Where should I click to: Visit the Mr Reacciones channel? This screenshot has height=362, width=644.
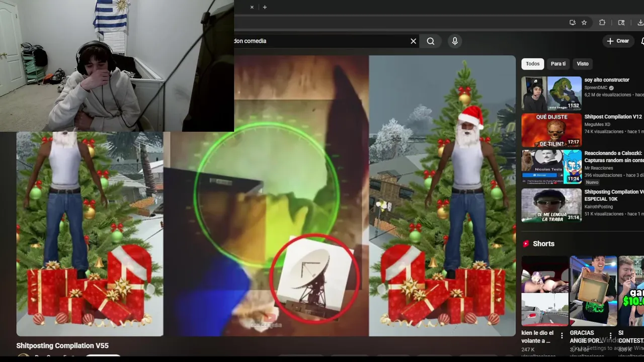(599, 168)
